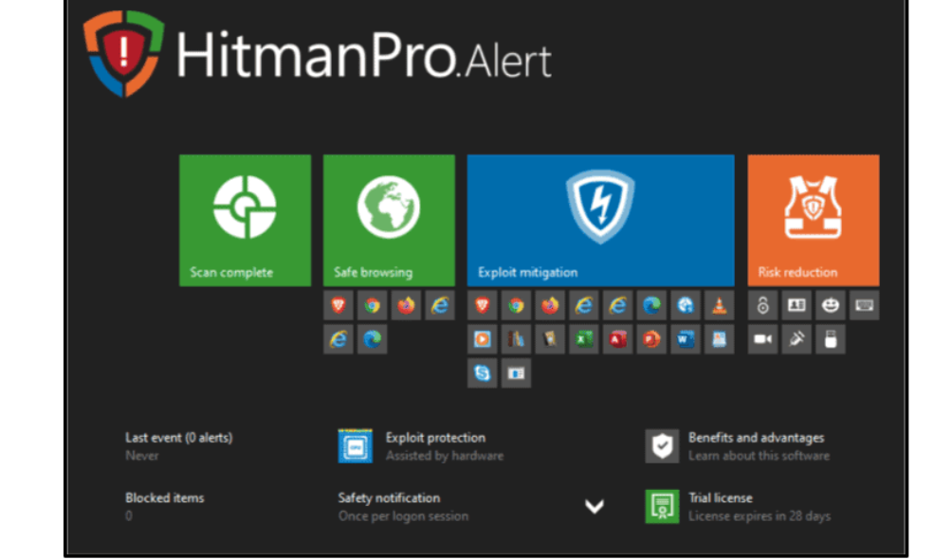
Task: Open Safety notification setting
Action: click(x=389, y=498)
